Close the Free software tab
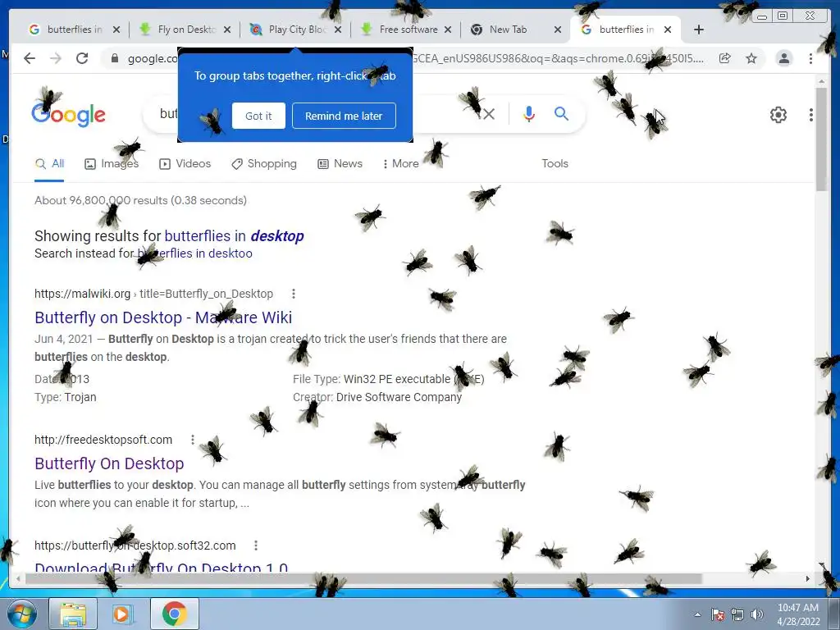The width and height of the screenshot is (840, 630). point(448,30)
